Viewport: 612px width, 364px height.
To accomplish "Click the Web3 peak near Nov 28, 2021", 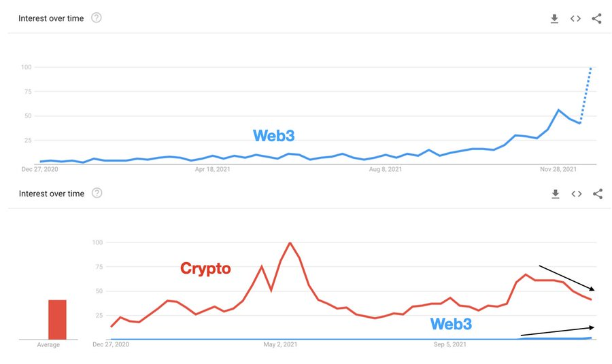I will pos(558,110).
